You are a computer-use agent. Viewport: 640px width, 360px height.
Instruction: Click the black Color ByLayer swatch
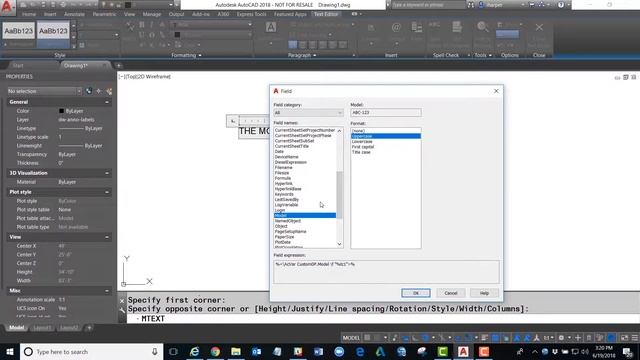point(61,111)
